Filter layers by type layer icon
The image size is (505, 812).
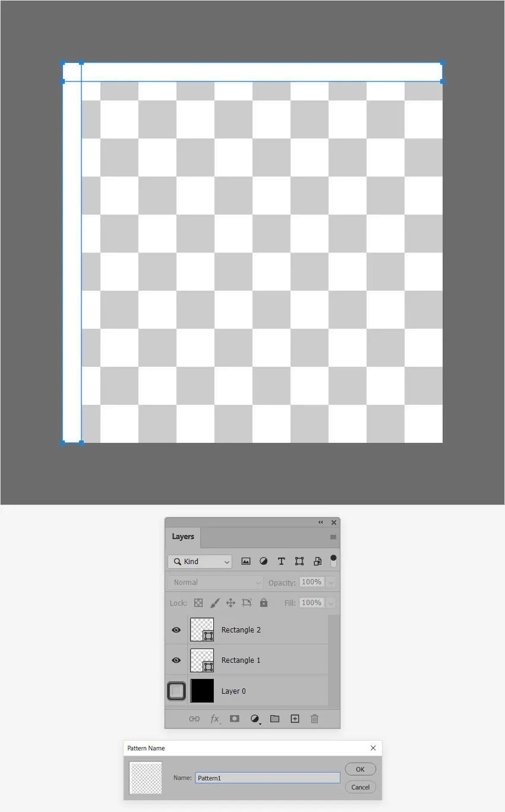282,561
